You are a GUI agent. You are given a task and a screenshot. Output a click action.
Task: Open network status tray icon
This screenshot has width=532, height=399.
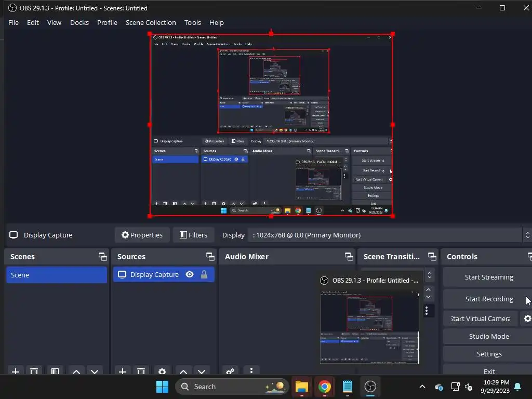[455, 387]
